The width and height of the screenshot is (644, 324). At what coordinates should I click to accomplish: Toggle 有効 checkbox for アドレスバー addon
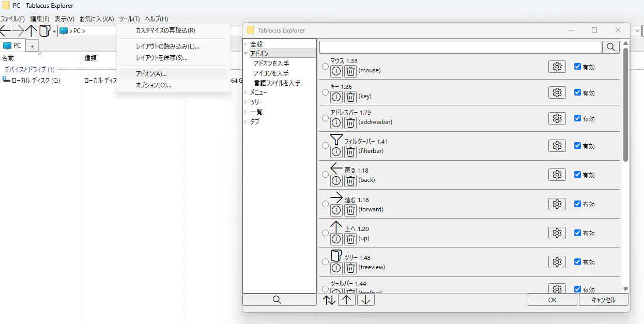point(578,118)
